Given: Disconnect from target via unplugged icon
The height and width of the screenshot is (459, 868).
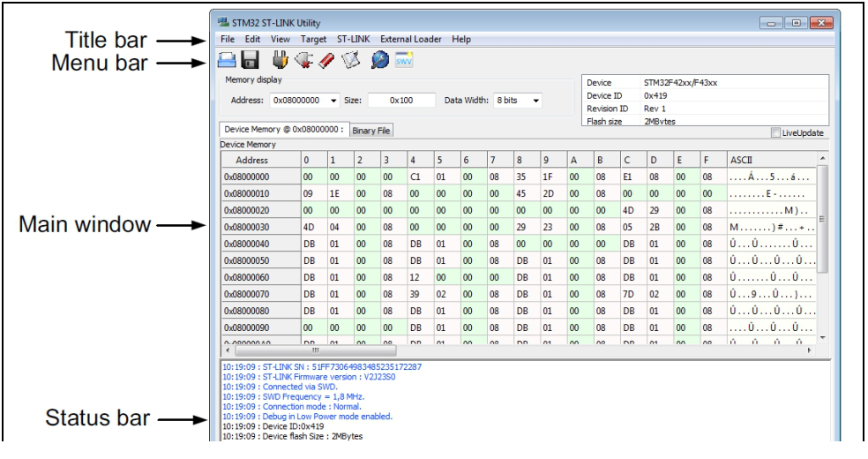Looking at the screenshot, I should click(304, 60).
